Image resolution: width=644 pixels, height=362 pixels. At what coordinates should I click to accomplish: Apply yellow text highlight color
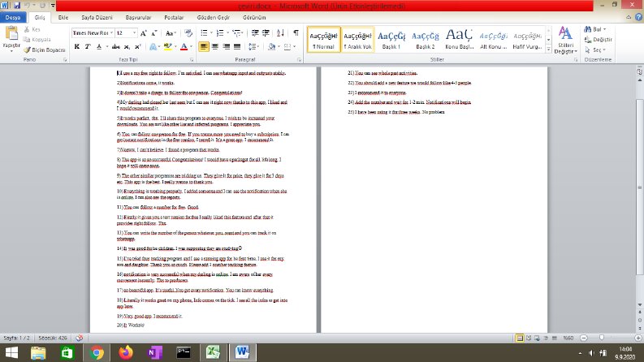pos(167,47)
